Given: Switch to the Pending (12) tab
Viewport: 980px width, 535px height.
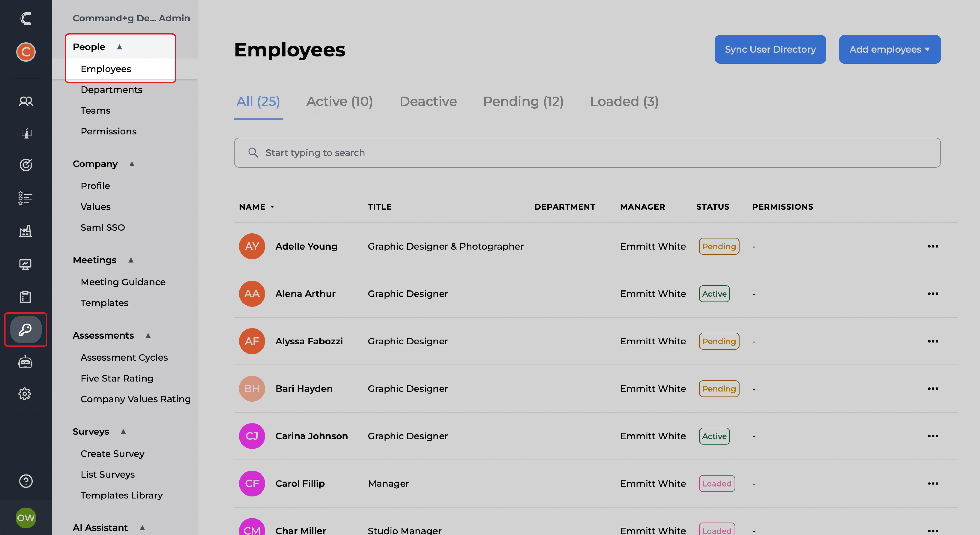Looking at the screenshot, I should click(x=524, y=101).
